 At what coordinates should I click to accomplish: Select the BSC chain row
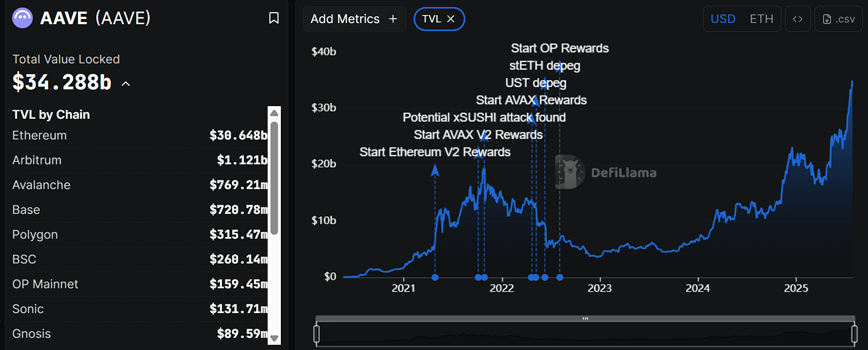(x=140, y=259)
